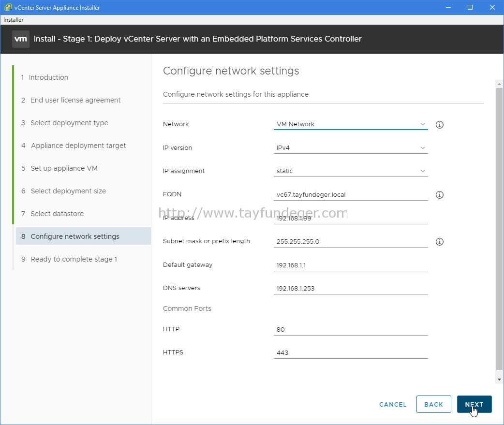This screenshot has height=425, width=504.
Task: Focus the IP address input field
Action: 350,218
